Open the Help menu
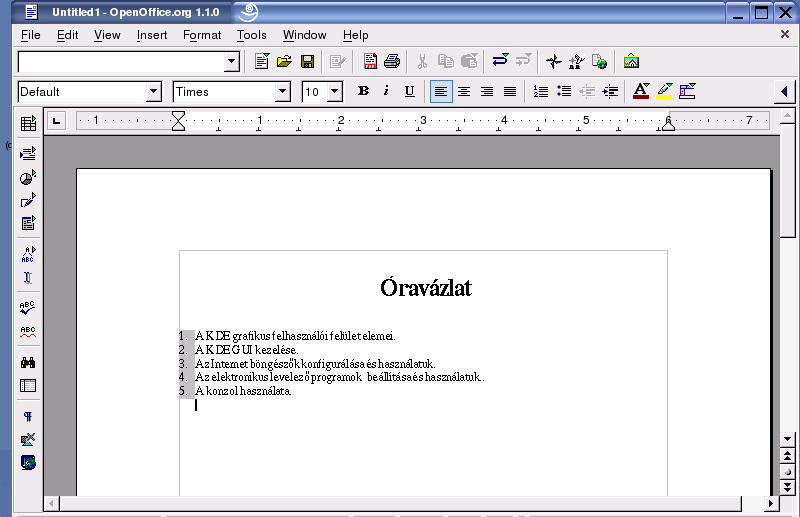800x517 pixels. (356, 35)
